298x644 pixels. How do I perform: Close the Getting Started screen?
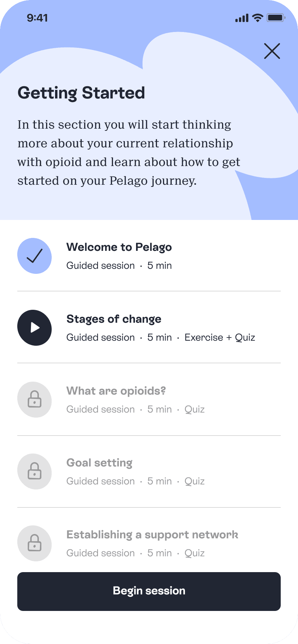pos(272,51)
